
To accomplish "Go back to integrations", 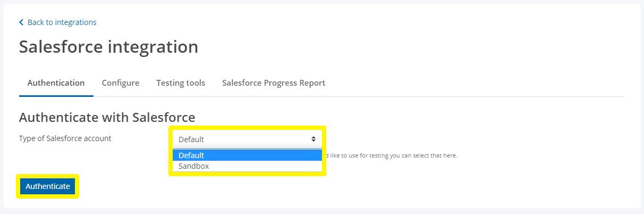I will coord(58,22).
